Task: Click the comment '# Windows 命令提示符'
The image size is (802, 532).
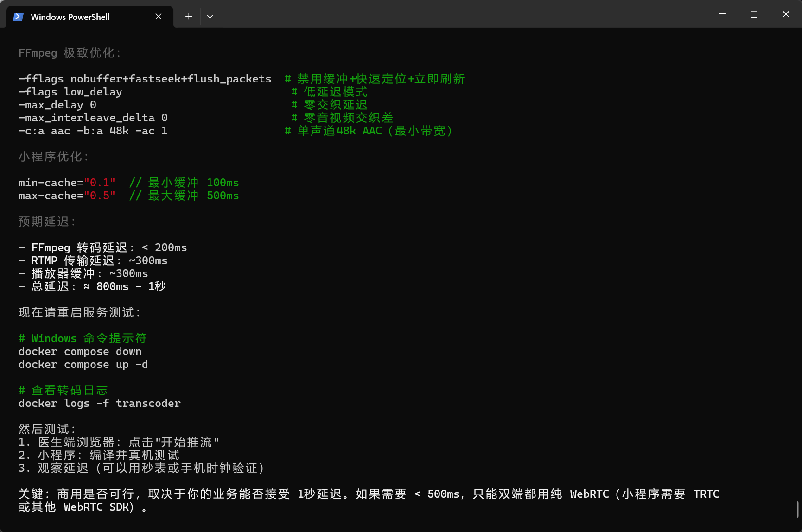Action: tap(83, 338)
